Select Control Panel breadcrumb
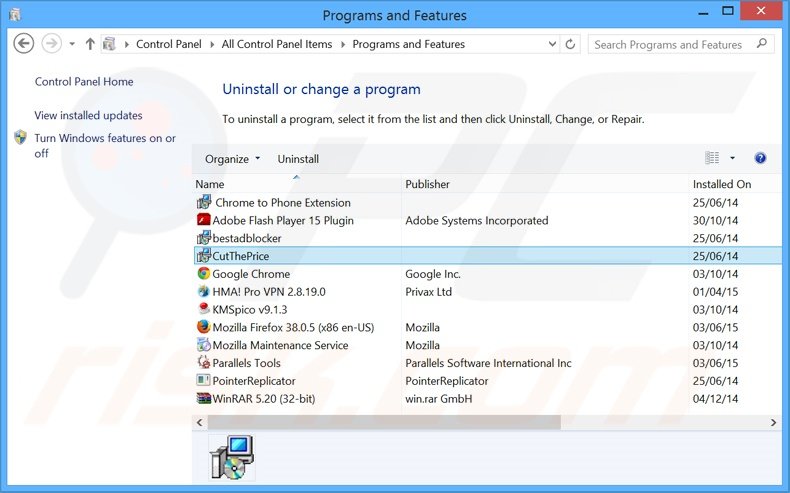 (x=169, y=44)
